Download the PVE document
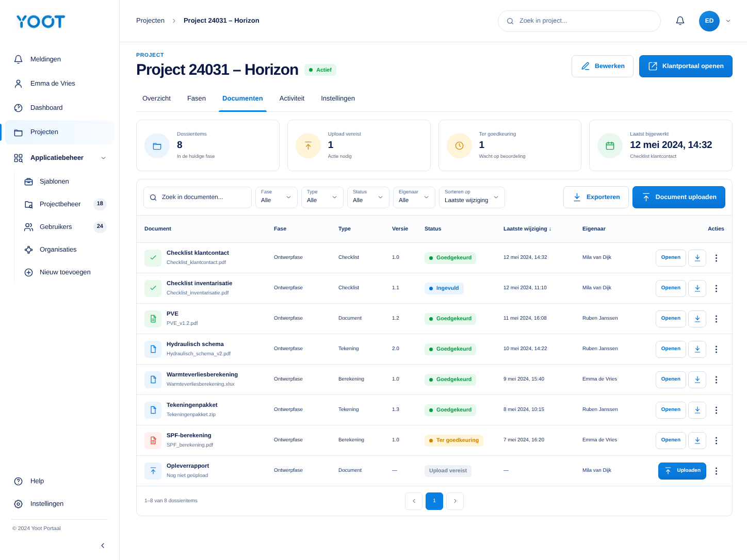The height and width of the screenshot is (560, 747). click(697, 319)
